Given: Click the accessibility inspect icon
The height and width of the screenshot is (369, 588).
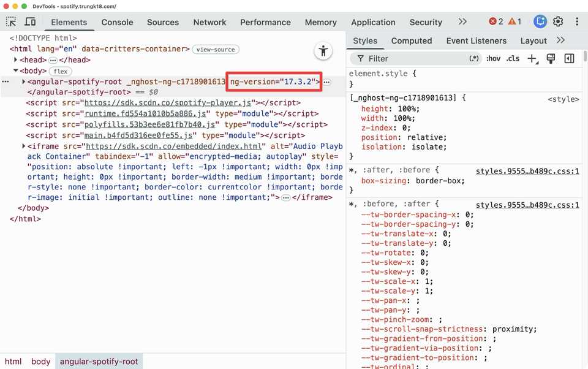Looking at the screenshot, I should (323, 51).
